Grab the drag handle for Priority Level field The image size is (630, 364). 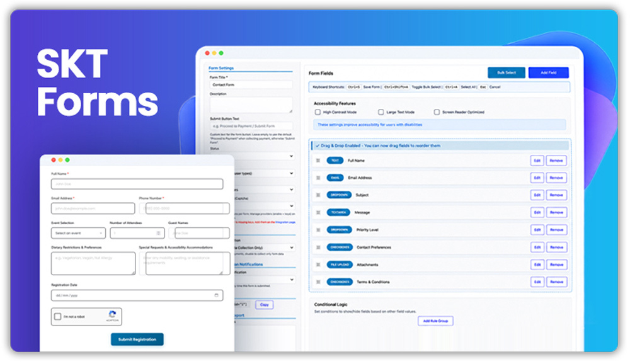(318, 230)
